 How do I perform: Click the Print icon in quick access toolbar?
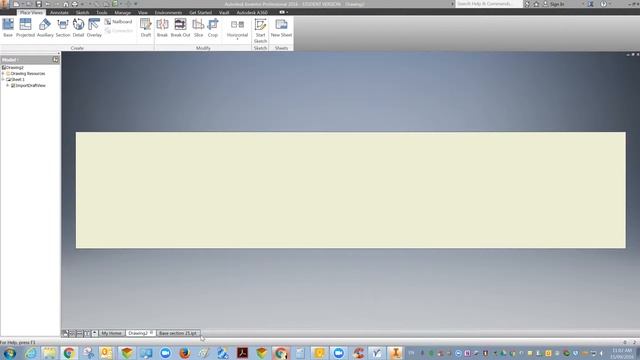click(x=75, y=4)
